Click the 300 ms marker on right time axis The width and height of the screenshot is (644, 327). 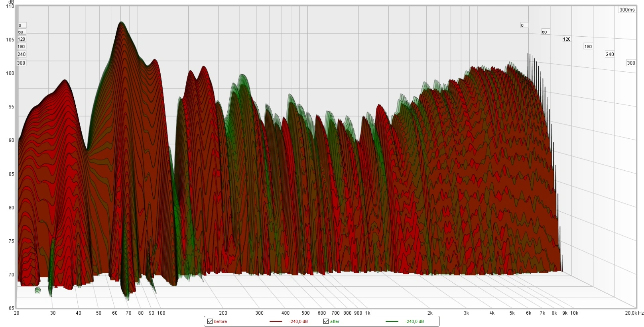pyautogui.click(x=631, y=63)
